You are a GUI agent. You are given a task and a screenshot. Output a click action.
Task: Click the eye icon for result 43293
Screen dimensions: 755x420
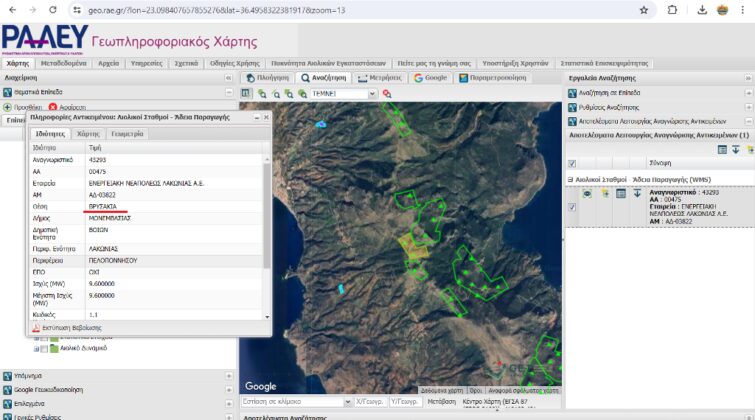587,194
